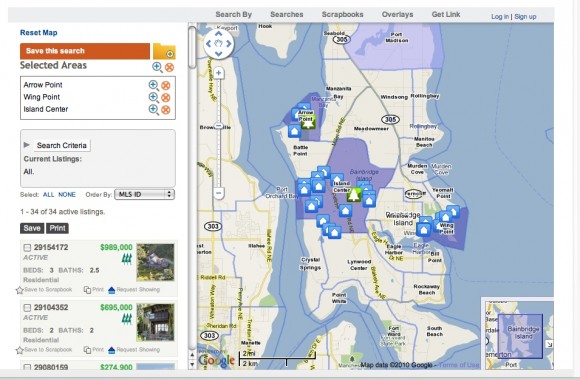Image resolution: width=580 pixels, height=380 pixels.
Task: Zoom out with the map minus button
Action: (219, 193)
